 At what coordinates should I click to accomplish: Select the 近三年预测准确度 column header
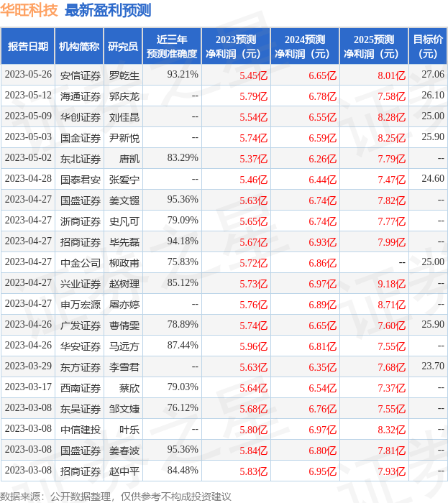[172, 46]
